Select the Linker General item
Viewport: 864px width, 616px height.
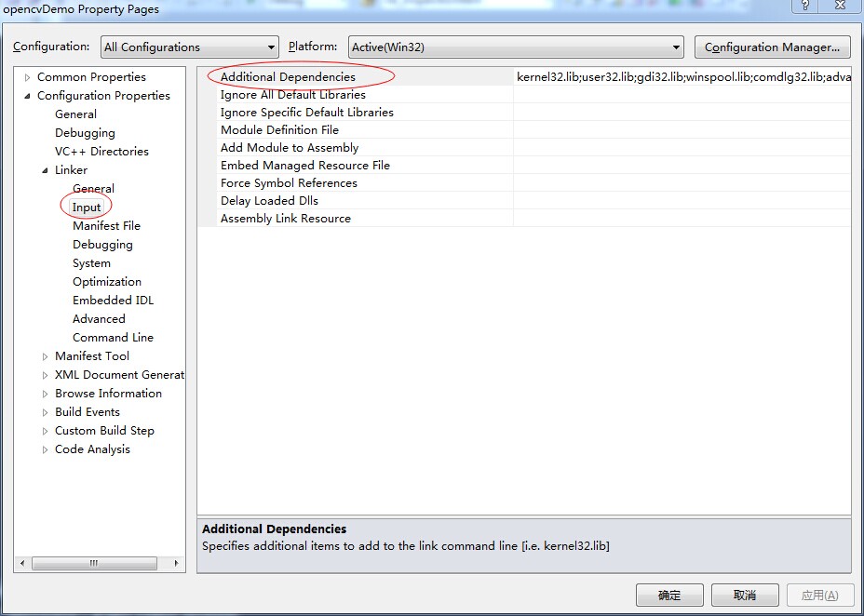coord(94,188)
